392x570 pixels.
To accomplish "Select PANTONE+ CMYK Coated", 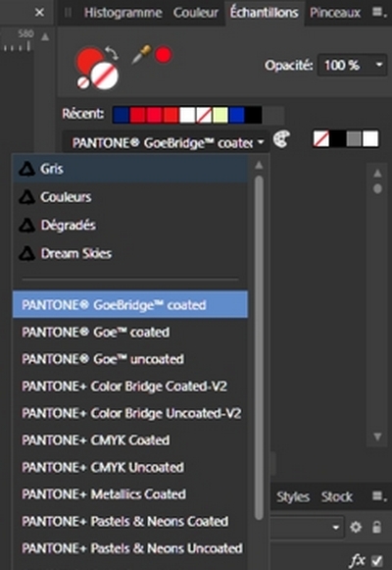I will click(130, 440).
